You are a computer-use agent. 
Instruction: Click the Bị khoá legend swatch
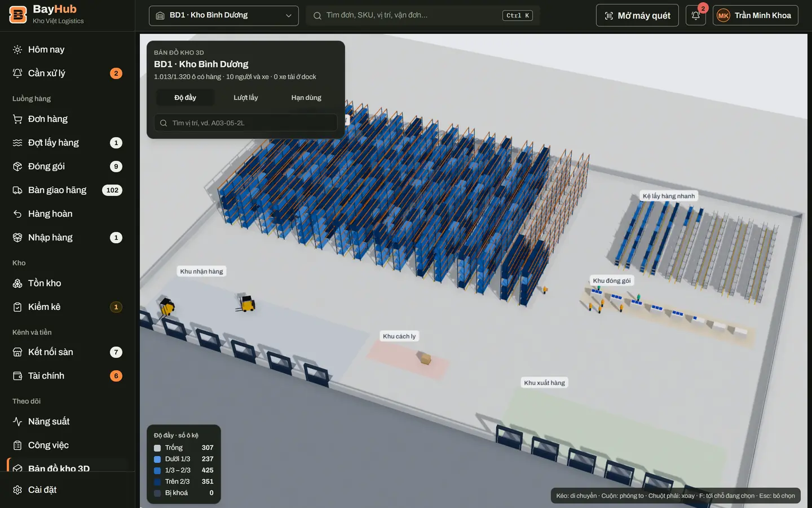[157, 493]
